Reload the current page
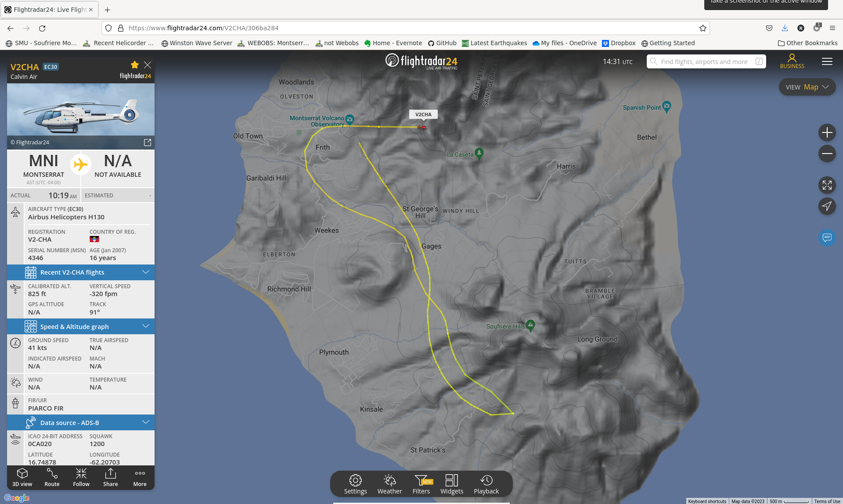843x504 pixels. (42, 28)
